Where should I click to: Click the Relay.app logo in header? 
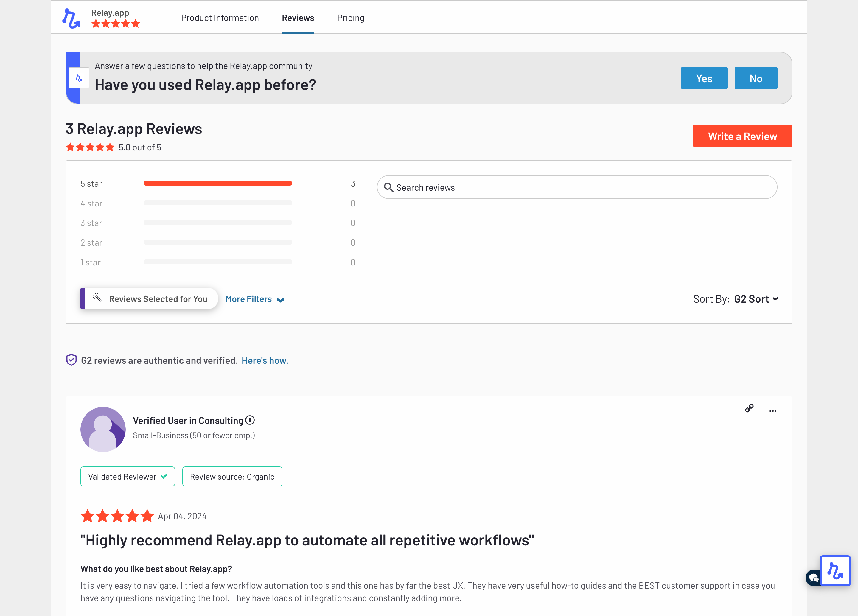coord(71,18)
